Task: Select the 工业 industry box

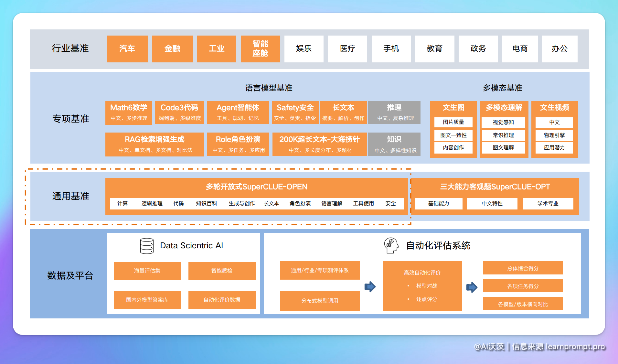Action: point(217,49)
